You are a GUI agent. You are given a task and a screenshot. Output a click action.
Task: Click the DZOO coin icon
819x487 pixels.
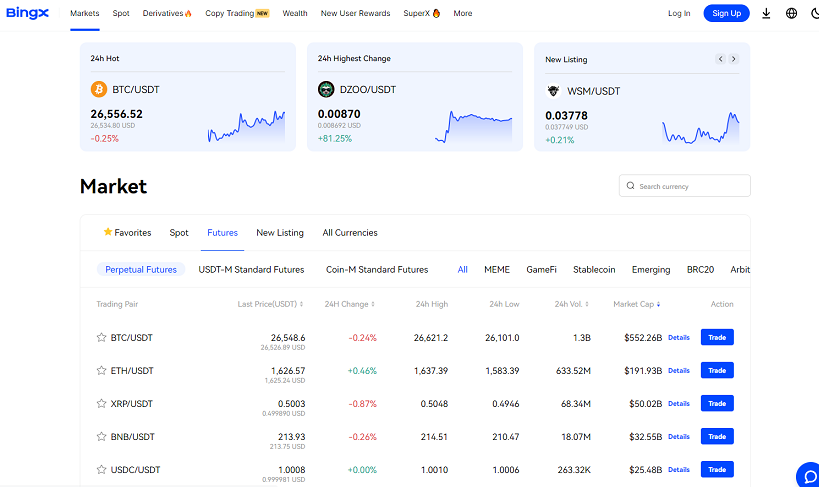[x=326, y=89]
